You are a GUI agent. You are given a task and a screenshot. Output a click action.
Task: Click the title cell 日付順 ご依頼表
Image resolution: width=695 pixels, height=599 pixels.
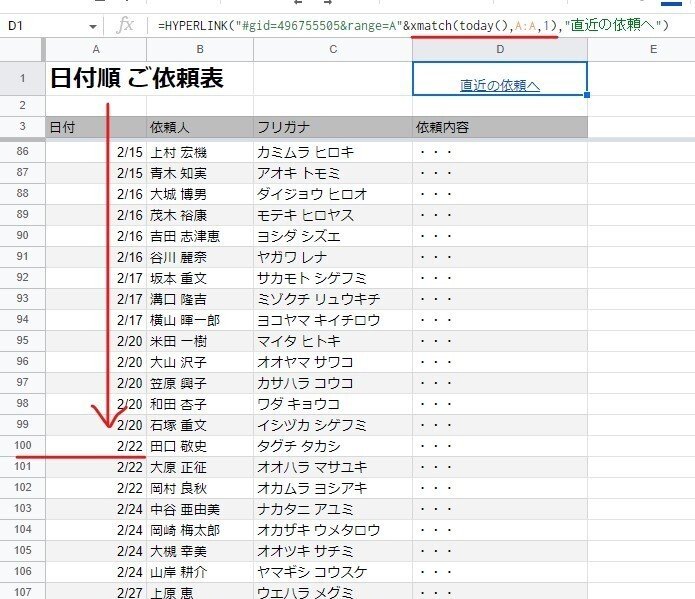tap(137, 78)
